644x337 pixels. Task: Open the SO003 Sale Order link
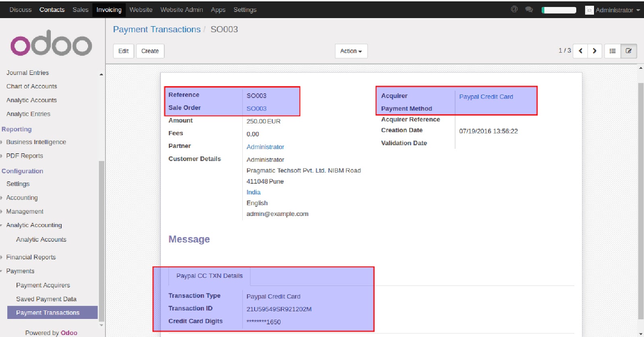[x=256, y=109]
